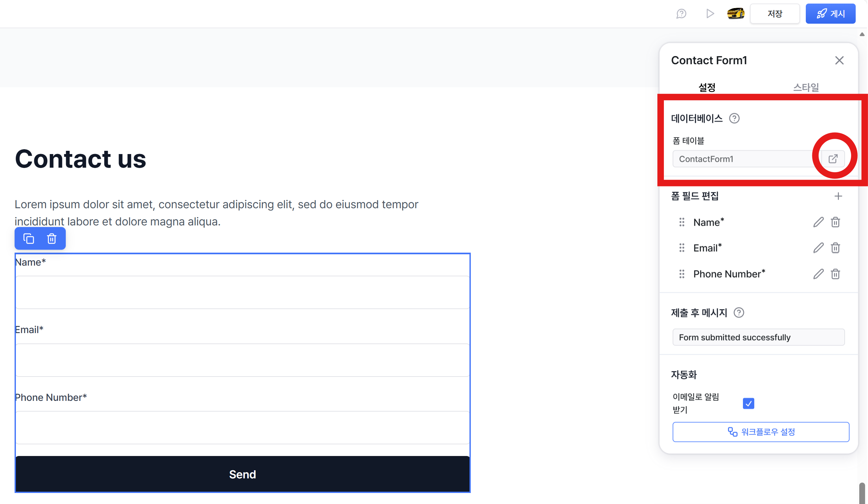The width and height of the screenshot is (868, 504).
Task: Edit the Name field with pencil icon
Action: [818, 222]
